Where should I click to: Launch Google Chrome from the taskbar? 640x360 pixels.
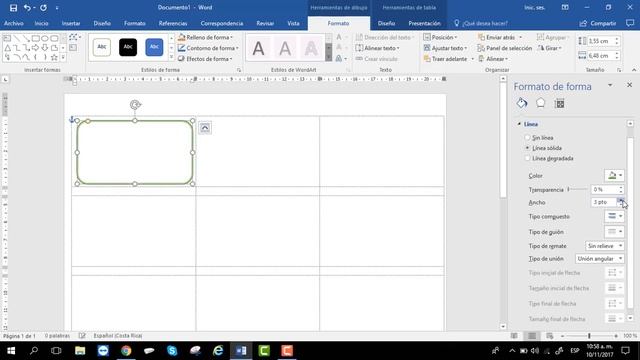pos(126,351)
